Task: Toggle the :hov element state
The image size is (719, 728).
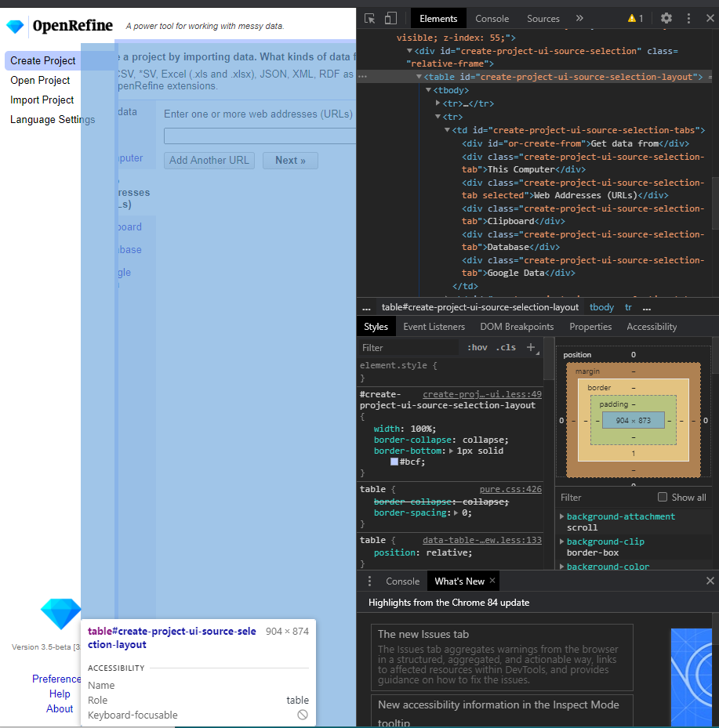Action: point(477,347)
